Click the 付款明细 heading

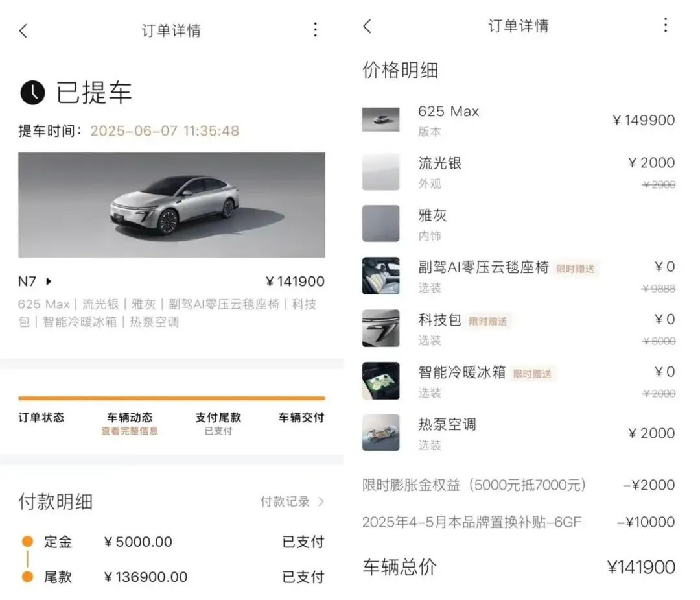point(55,501)
